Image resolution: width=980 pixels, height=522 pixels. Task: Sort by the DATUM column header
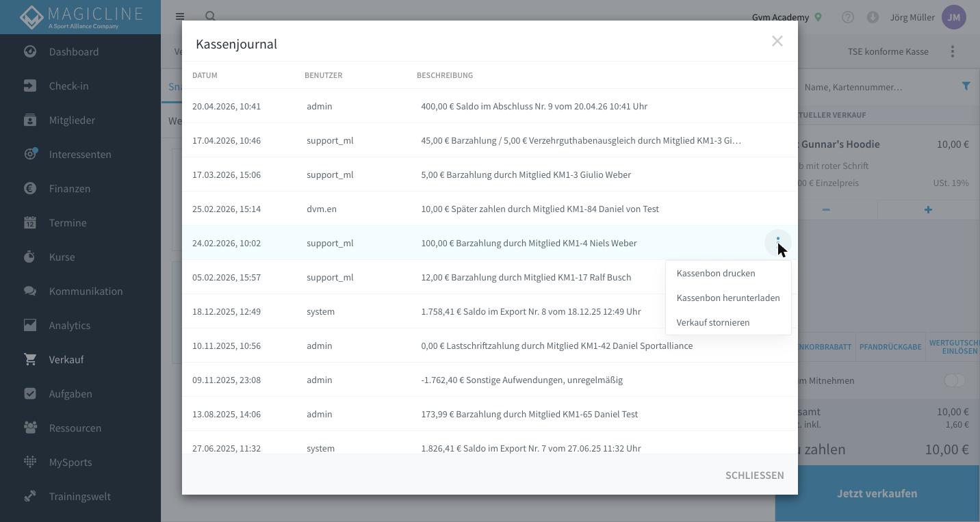click(x=205, y=75)
